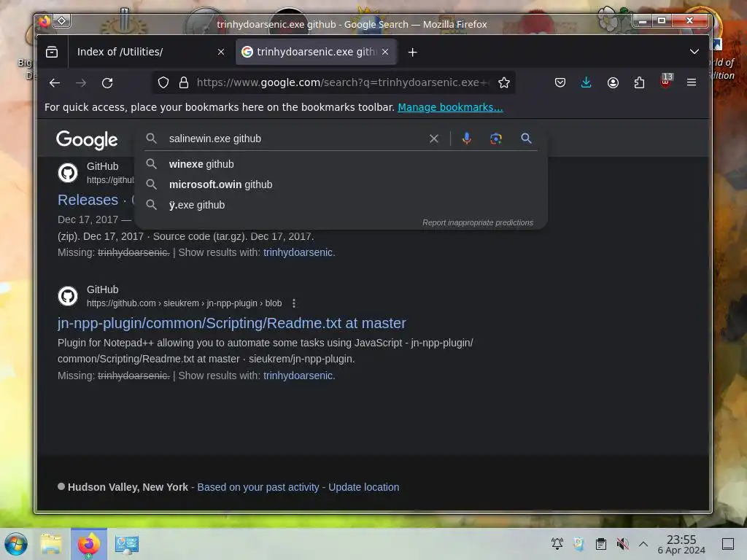
Task: Click Update location link
Action: click(364, 488)
